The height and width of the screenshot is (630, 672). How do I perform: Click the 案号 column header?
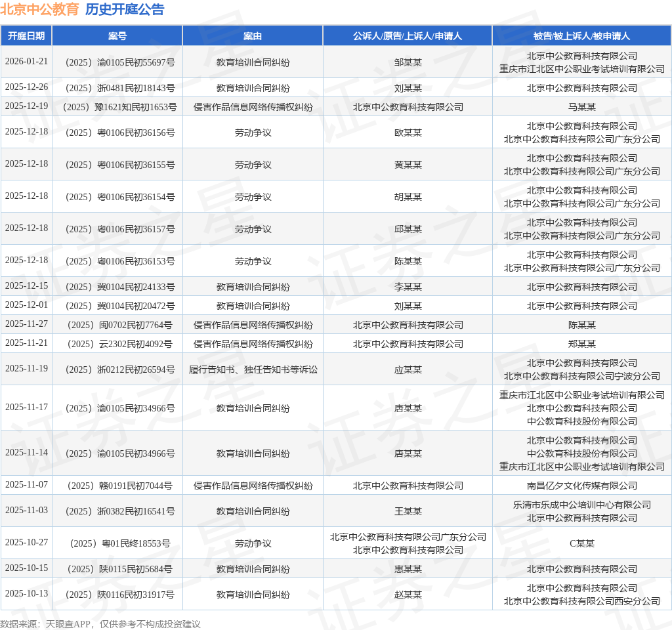117,36
